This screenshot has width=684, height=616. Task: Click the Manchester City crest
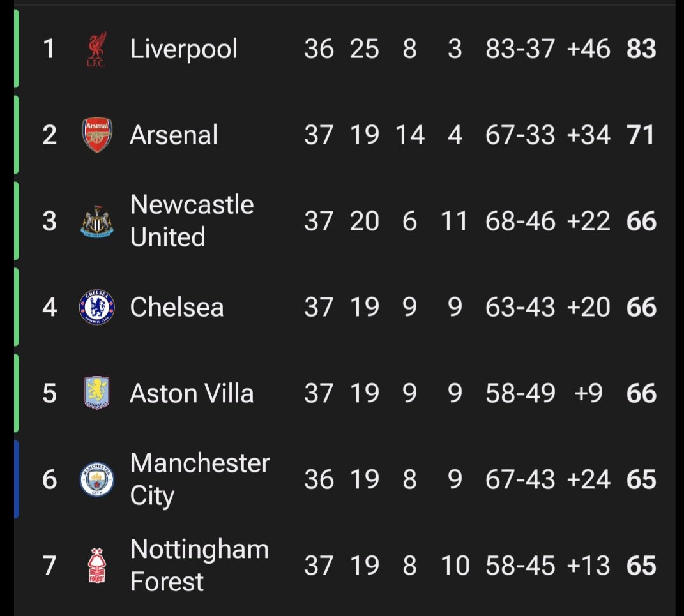tap(97, 479)
